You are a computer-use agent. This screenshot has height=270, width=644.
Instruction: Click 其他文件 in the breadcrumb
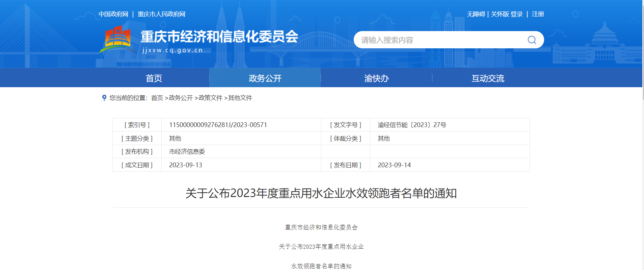[x=240, y=98]
